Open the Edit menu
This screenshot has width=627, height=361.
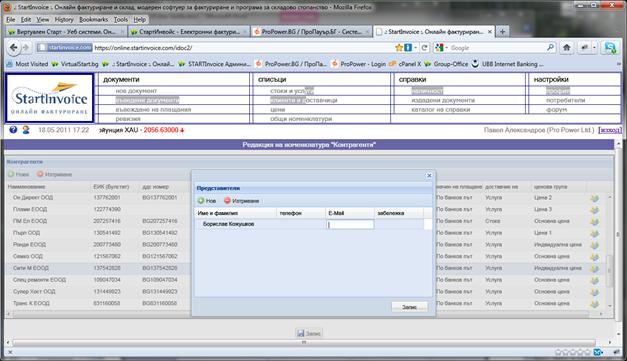[x=26, y=19]
